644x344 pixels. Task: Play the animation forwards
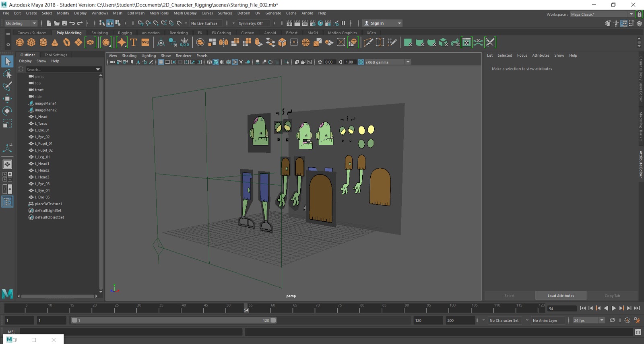(614, 308)
